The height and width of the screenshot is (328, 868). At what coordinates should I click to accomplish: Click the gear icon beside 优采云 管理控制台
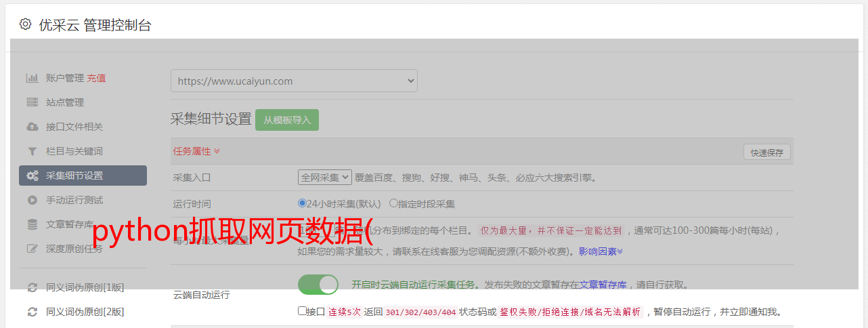click(x=25, y=24)
